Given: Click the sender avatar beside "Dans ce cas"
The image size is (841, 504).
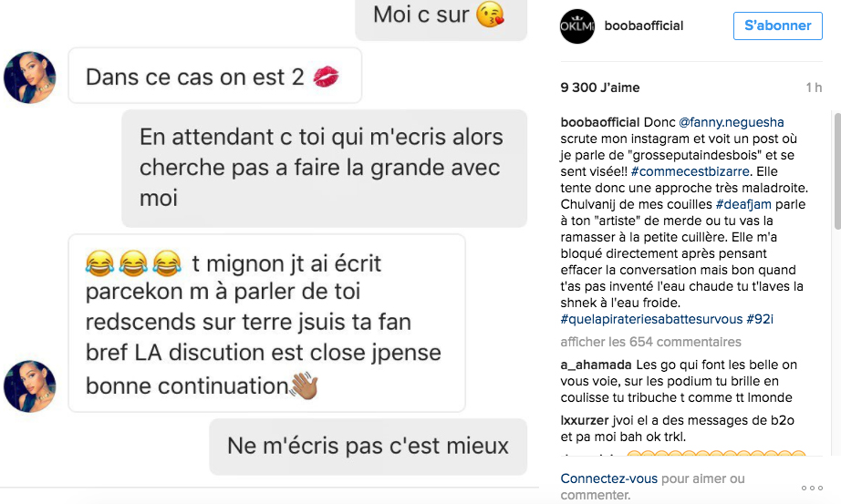Looking at the screenshot, I should point(29,77).
